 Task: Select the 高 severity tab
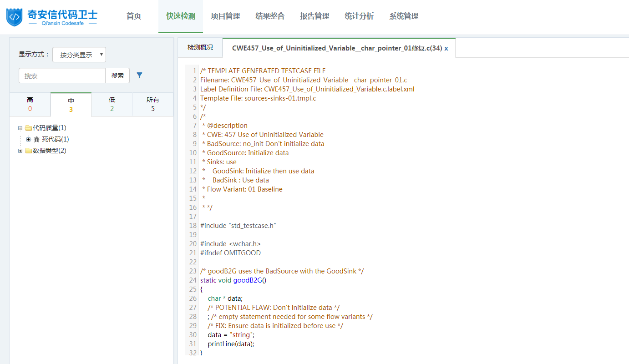pos(30,104)
